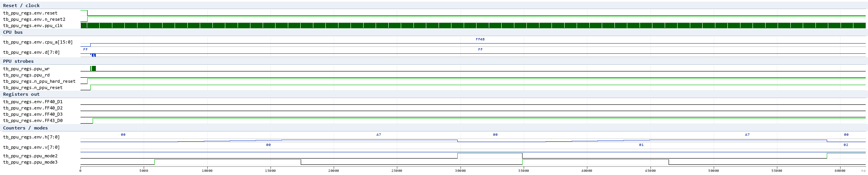Click the ppu_mode2 signal name
868x175 pixels.
pyautogui.click(x=30, y=156)
